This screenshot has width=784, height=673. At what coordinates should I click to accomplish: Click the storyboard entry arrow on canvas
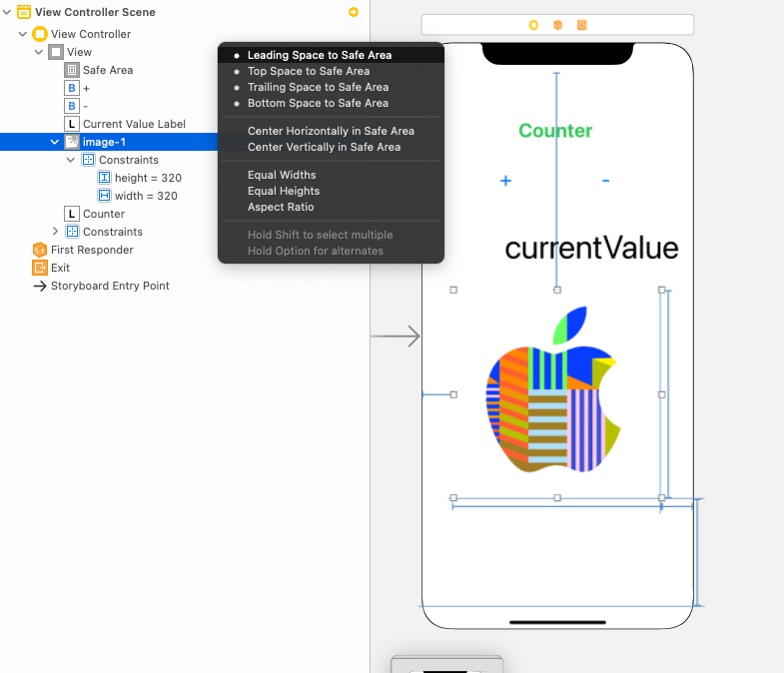[395, 336]
